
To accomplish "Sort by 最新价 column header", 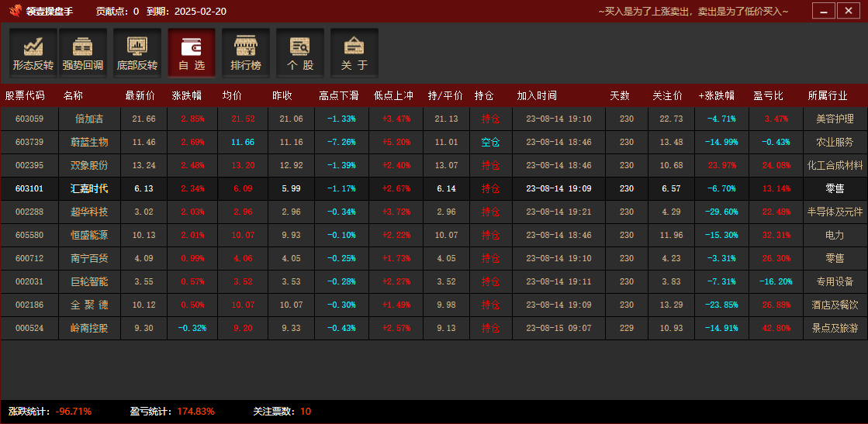I will click(x=140, y=96).
